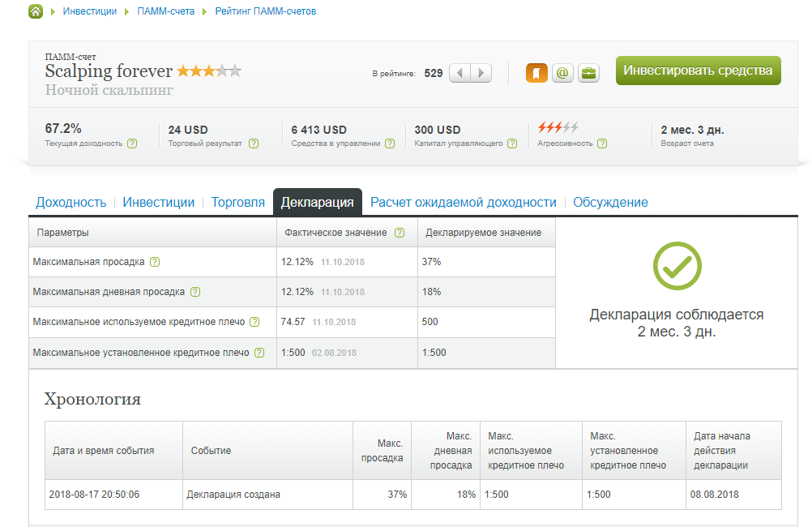The image size is (812, 527).
Task: Click the 67.2% current yield value
Action: (63, 128)
